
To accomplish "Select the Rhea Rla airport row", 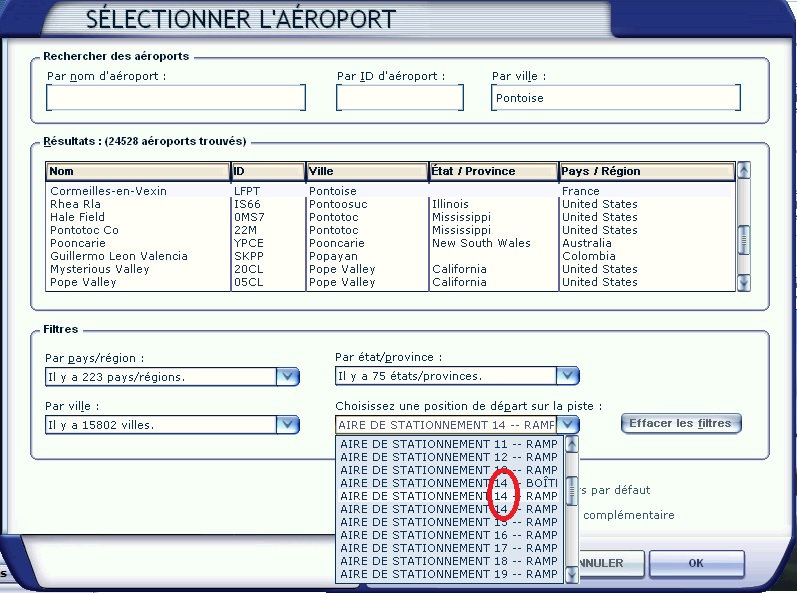I will [x=390, y=204].
